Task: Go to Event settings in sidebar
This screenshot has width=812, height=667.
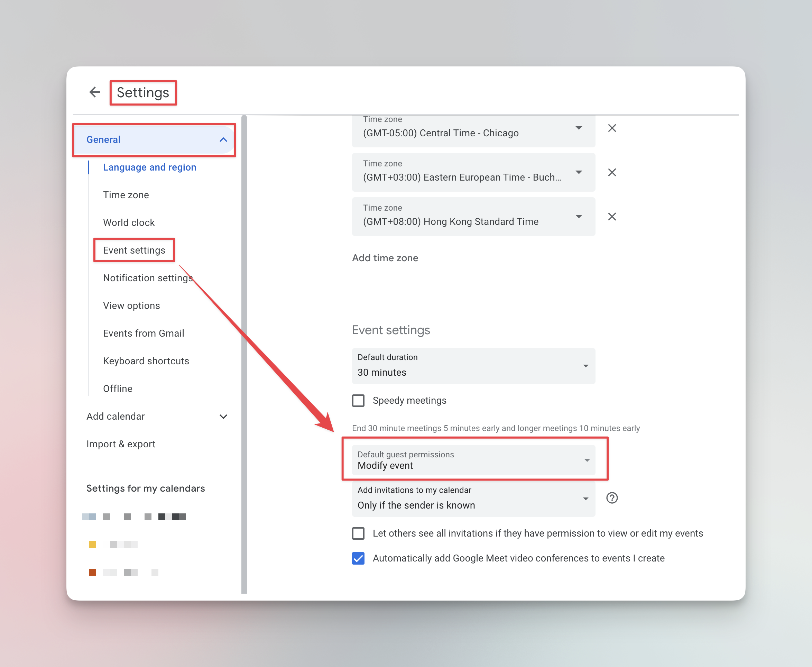Action: click(134, 250)
